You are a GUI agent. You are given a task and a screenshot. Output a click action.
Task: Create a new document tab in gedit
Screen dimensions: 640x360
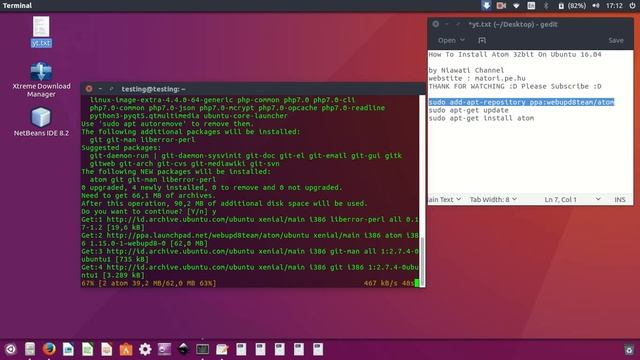(x=482, y=40)
